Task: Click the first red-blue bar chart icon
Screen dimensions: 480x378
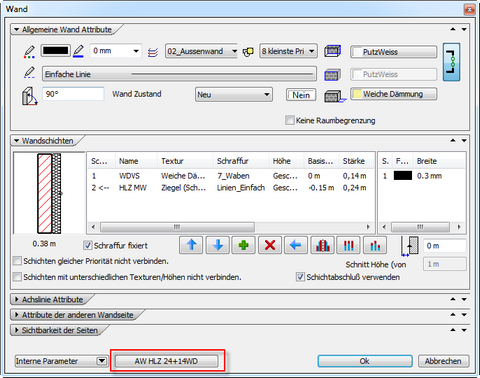Action: tap(322, 245)
